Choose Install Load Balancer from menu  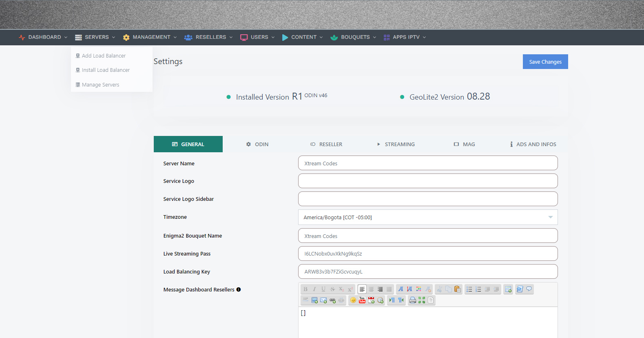(x=102, y=70)
